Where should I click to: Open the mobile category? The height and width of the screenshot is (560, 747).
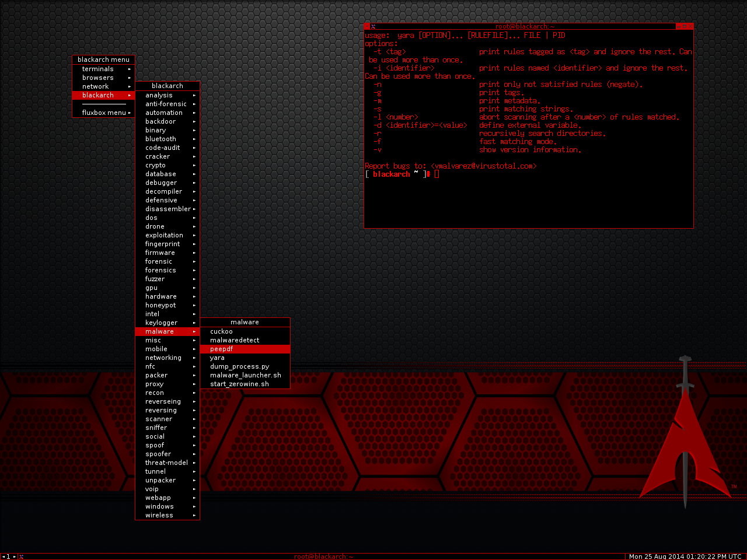tap(167, 349)
